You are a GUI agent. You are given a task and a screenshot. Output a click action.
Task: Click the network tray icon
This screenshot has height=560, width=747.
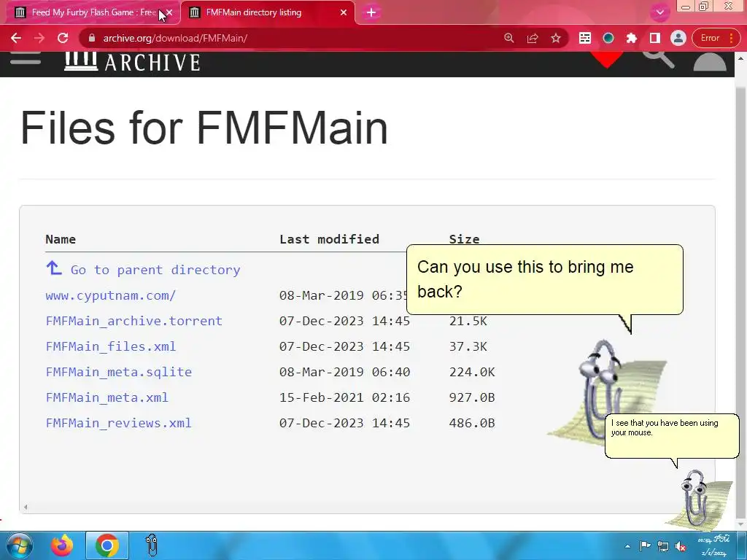click(x=662, y=546)
